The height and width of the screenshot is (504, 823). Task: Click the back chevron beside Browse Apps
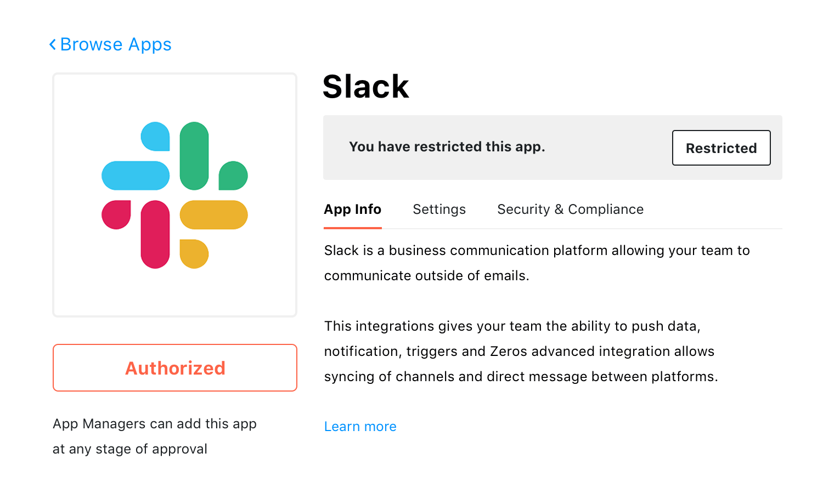tap(53, 44)
